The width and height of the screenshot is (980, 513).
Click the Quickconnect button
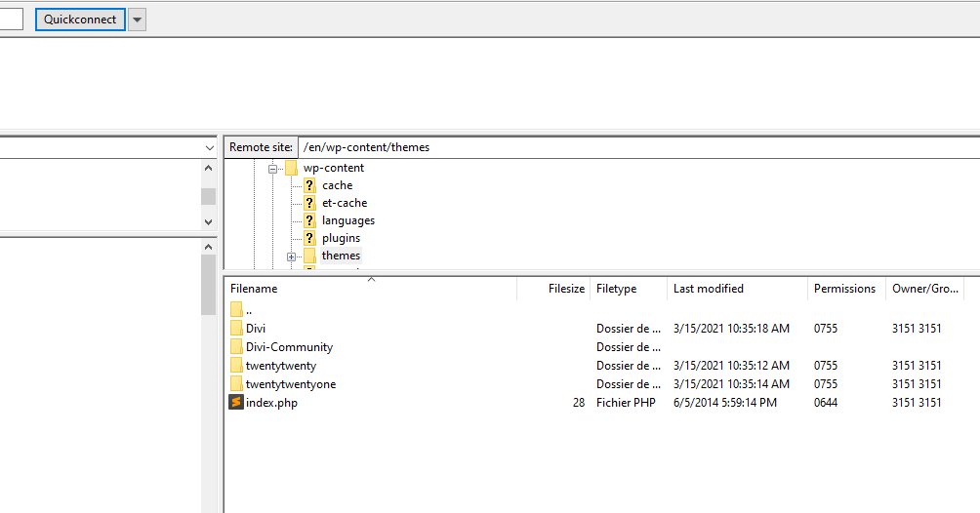tap(80, 20)
